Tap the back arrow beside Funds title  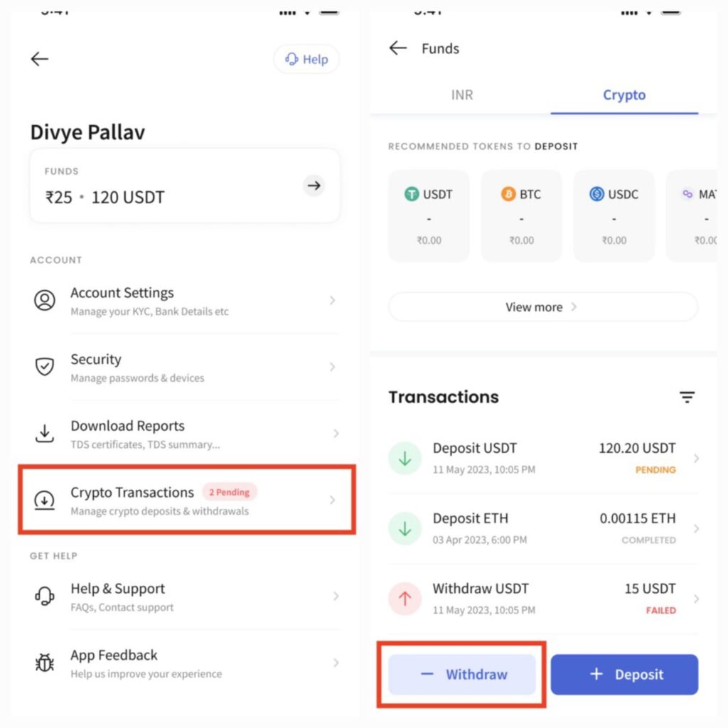point(398,48)
